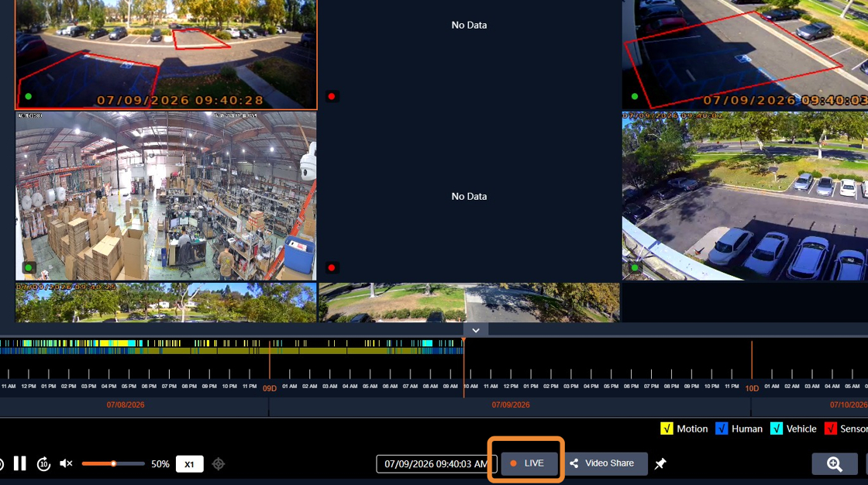Viewport: 868px width, 485px height.
Task: Pin the timeline panel
Action: pyautogui.click(x=660, y=464)
